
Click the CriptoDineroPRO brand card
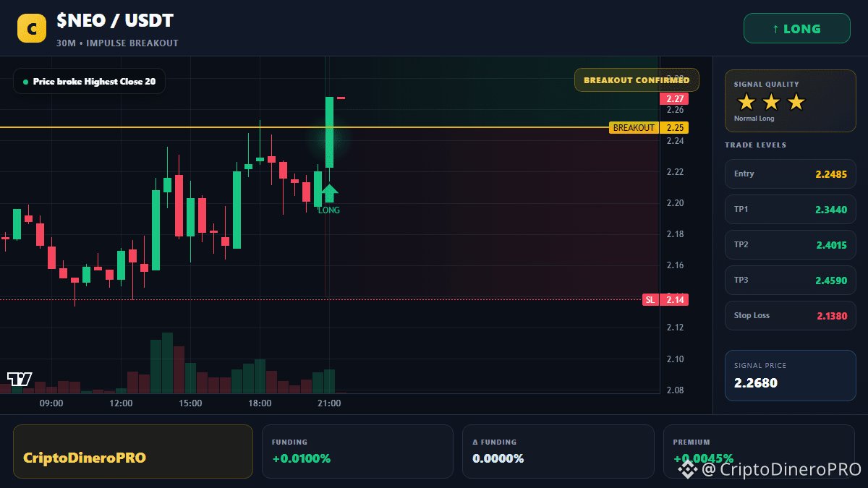(x=133, y=451)
